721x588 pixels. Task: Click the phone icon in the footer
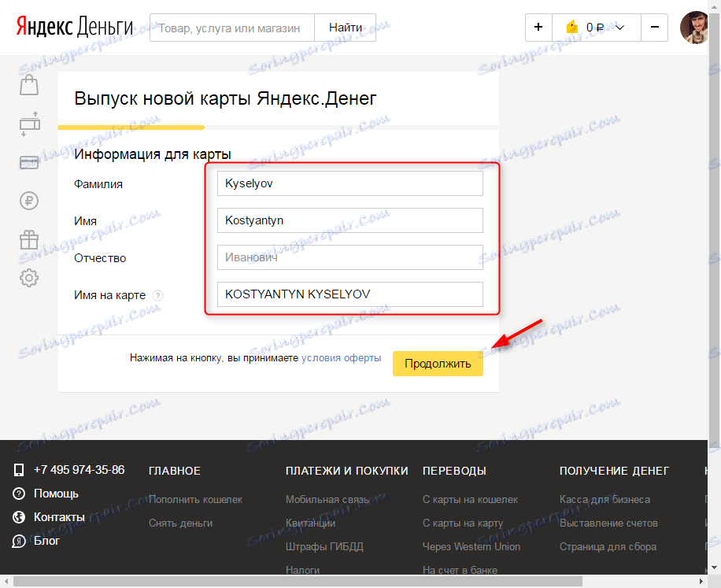pos(19,470)
